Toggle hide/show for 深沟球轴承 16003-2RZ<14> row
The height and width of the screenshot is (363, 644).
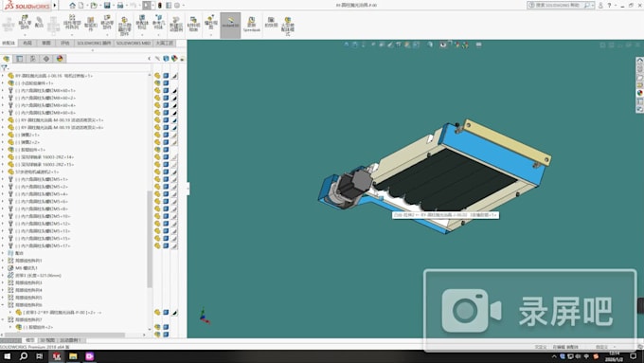pyautogui.click(x=157, y=157)
